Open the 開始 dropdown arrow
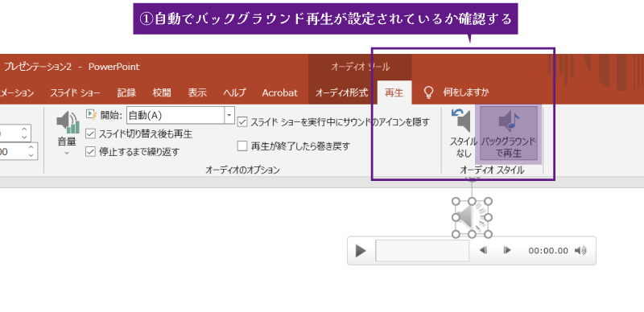Image resolution: width=644 pixels, height=312 pixels. [x=229, y=115]
